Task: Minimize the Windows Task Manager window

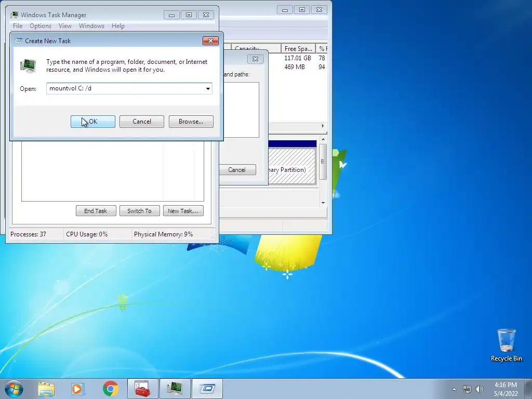Action: pyautogui.click(x=171, y=15)
